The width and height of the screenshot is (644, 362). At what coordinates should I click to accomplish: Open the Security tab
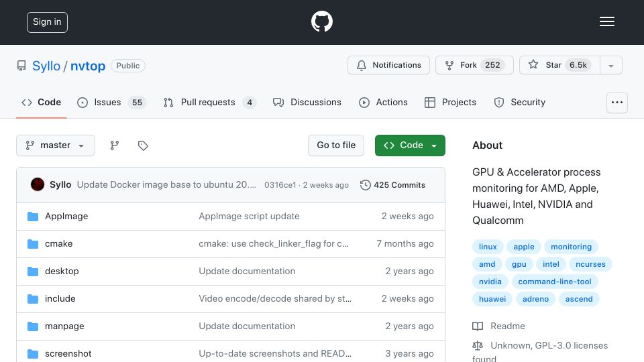point(519,102)
